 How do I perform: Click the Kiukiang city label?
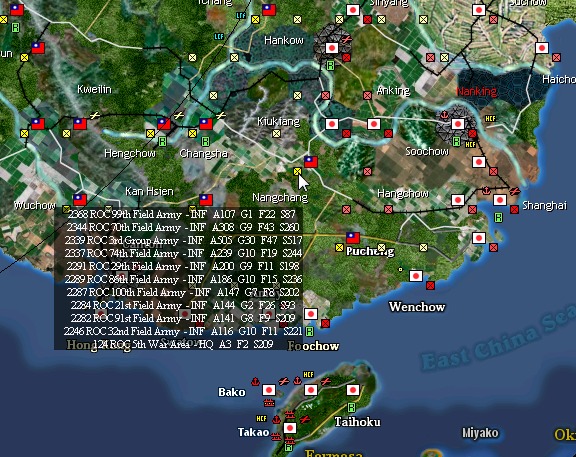tap(278, 121)
